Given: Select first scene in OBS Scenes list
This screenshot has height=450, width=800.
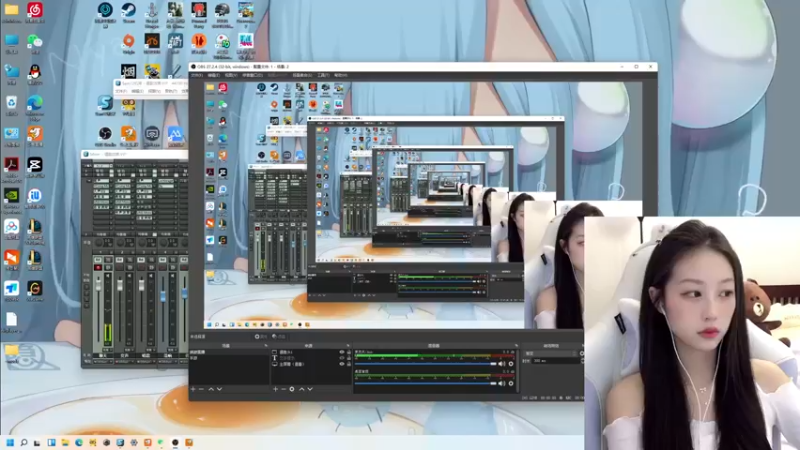Looking at the screenshot, I should (x=229, y=352).
